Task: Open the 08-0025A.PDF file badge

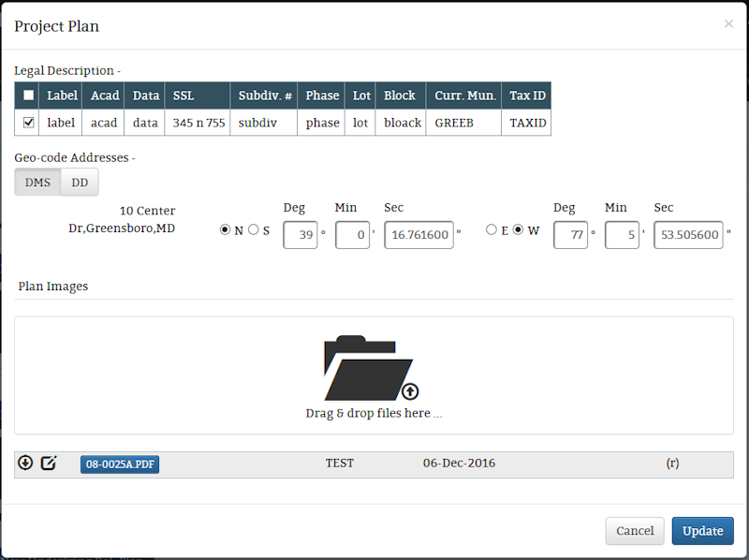Action: pyautogui.click(x=120, y=464)
